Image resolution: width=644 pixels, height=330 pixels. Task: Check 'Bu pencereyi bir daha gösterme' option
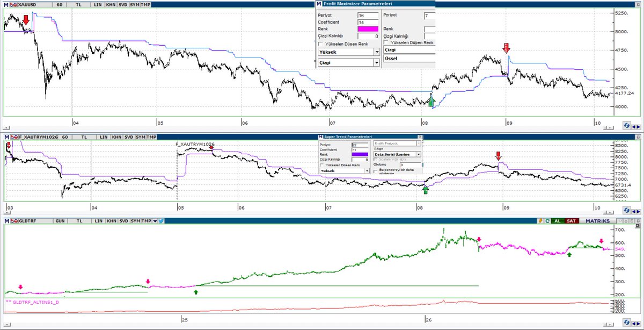click(375, 172)
